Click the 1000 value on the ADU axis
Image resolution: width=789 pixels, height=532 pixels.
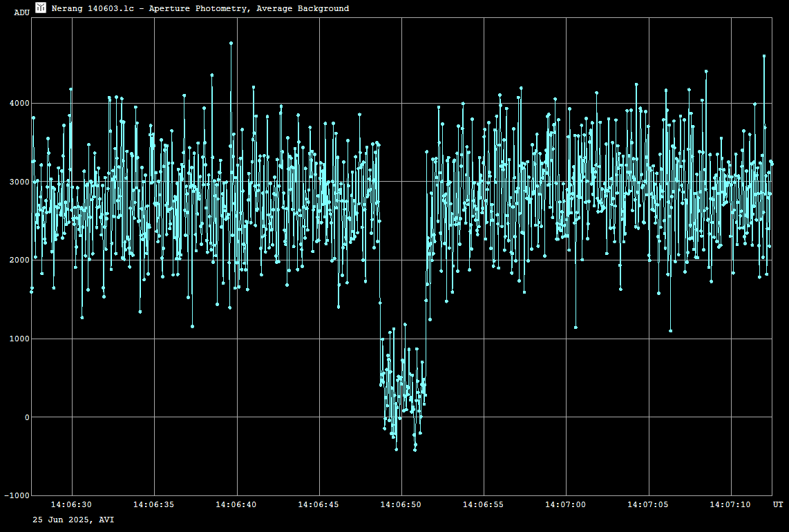(19, 339)
